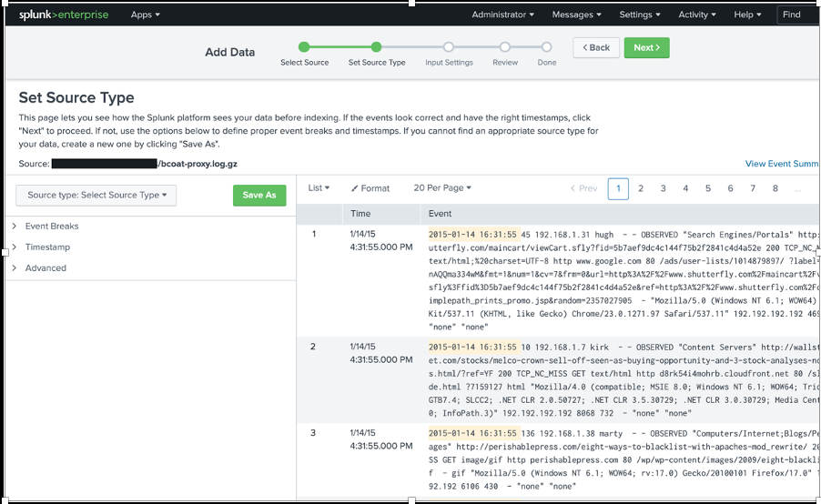Click the Select Source step circle

304,47
